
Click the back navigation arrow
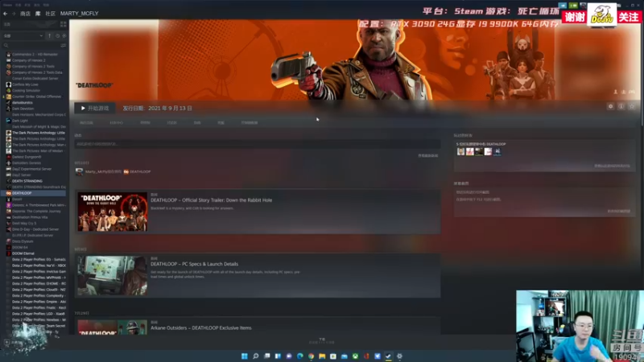click(x=6, y=14)
